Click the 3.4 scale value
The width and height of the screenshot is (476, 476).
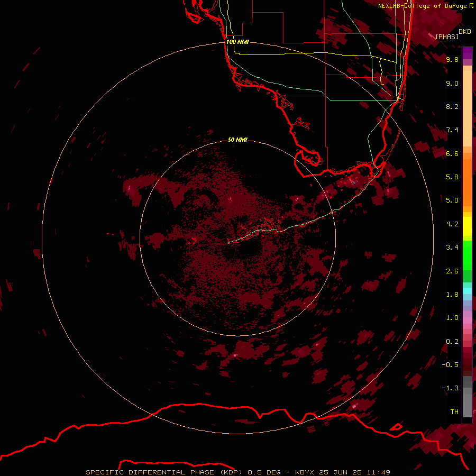click(x=452, y=248)
